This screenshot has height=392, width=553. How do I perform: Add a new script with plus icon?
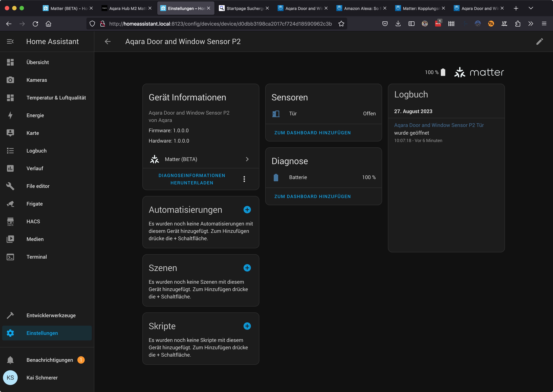click(247, 326)
